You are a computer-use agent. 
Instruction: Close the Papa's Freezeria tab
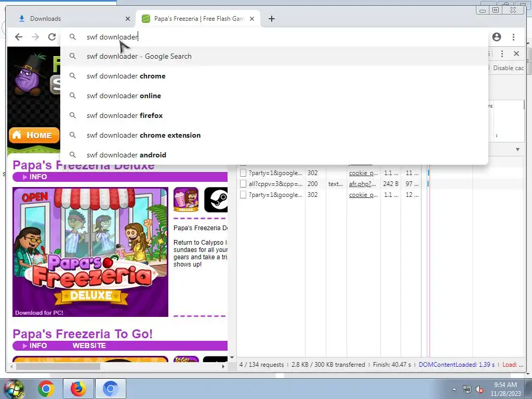252,19
